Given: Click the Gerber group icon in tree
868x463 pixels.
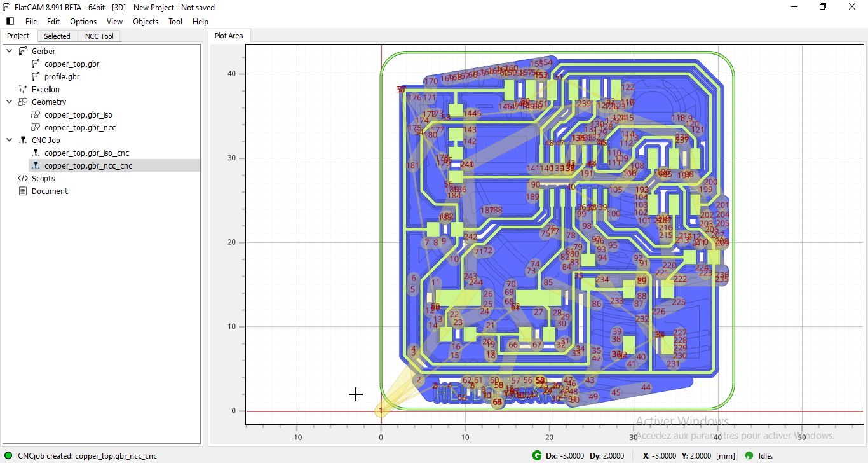Looking at the screenshot, I should pos(23,51).
